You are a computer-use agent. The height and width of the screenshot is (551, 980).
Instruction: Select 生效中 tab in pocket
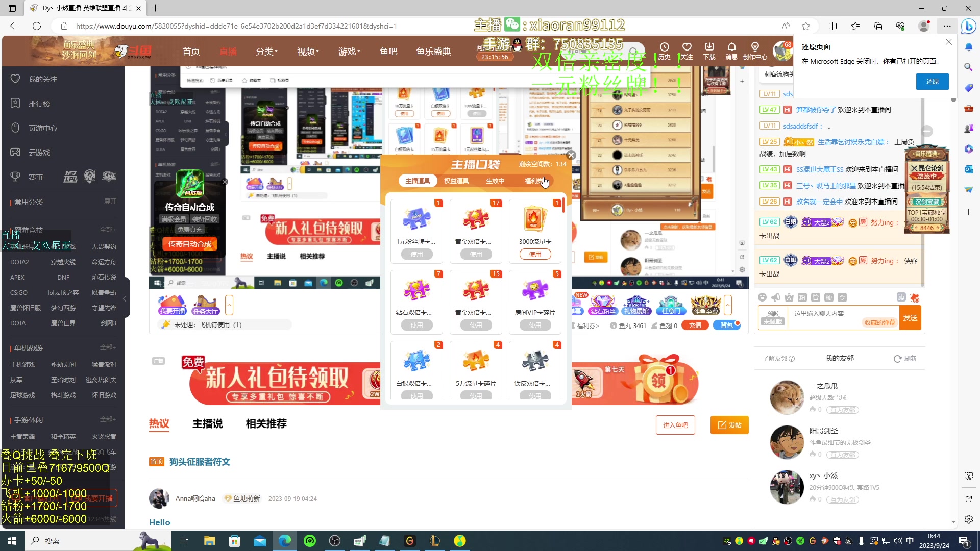point(495,181)
